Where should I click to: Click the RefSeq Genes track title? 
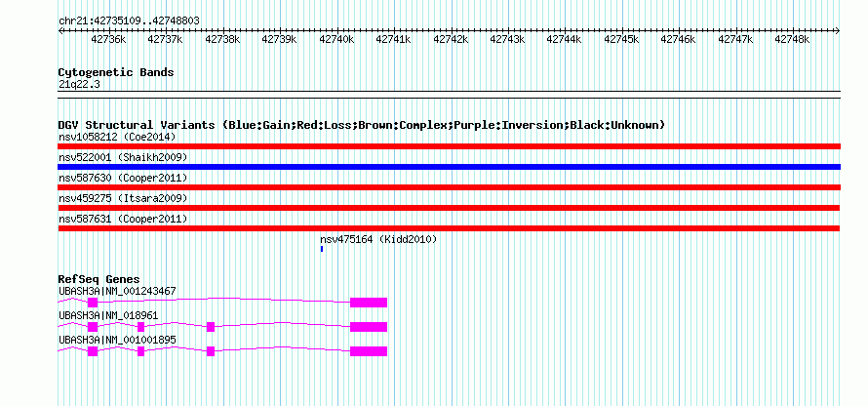99,279
